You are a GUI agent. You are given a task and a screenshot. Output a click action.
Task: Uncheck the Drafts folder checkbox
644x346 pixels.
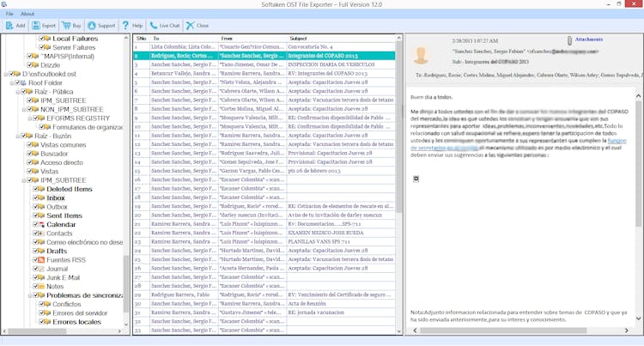pos(36,251)
